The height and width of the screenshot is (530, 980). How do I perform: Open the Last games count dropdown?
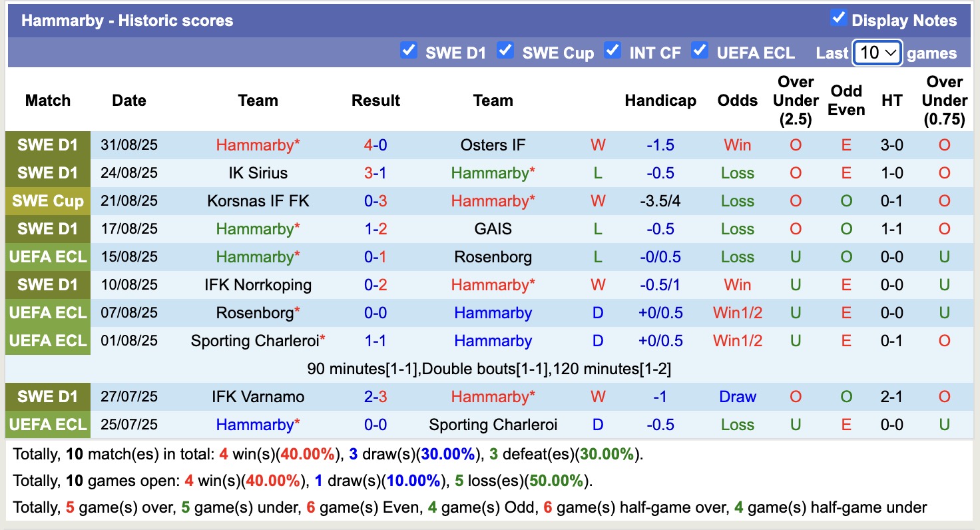[x=877, y=53]
